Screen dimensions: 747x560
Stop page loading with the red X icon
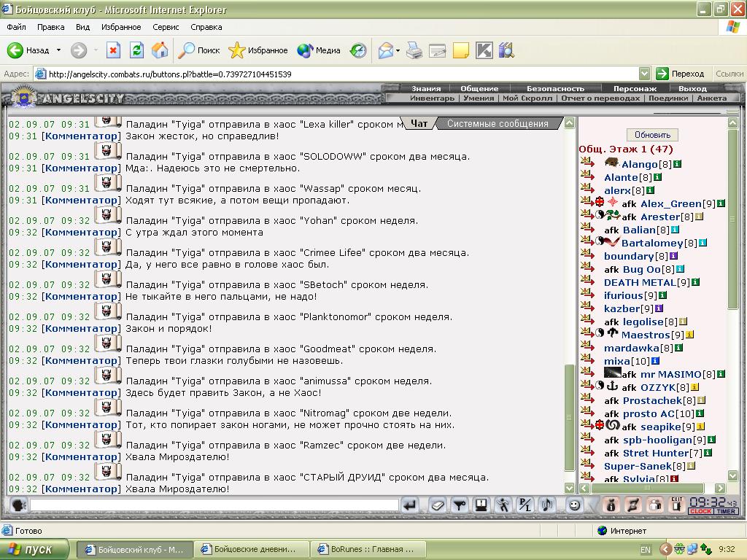[113, 50]
